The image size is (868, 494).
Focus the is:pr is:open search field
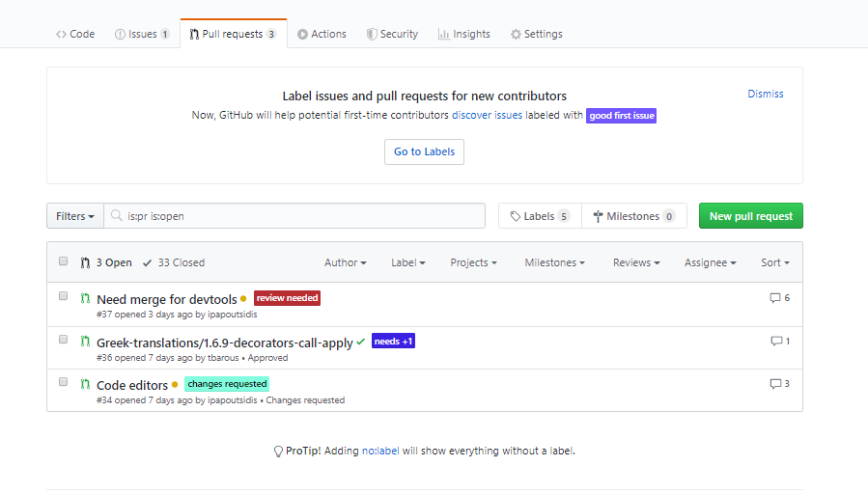(x=294, y=216)
